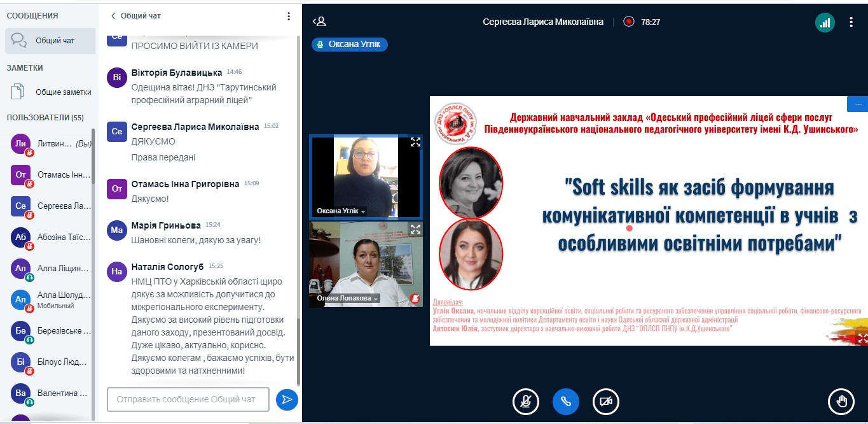Toggle the share webcam button
868x424 pixels.
(605, 401)
